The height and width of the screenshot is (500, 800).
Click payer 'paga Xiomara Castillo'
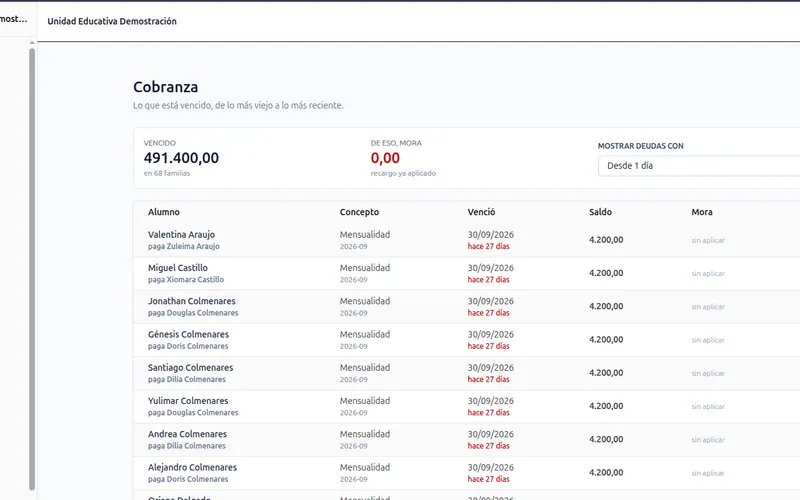(186, 280)
